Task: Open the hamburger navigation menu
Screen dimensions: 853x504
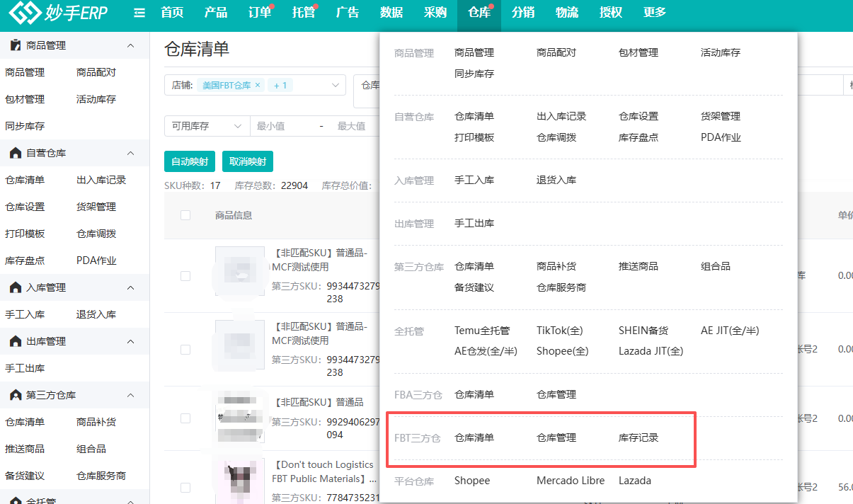Action: (139, 12)
